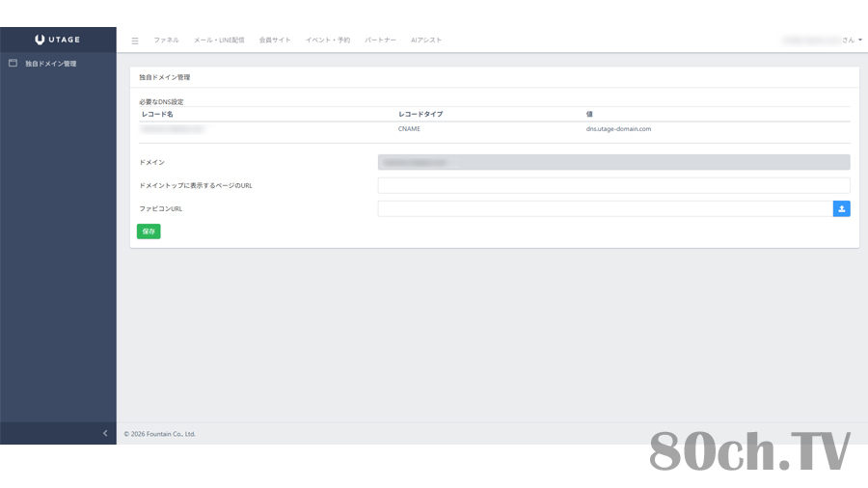Select the イベント・予約 menu item
This screenshot has width=868, height=488.
(328, 41)
